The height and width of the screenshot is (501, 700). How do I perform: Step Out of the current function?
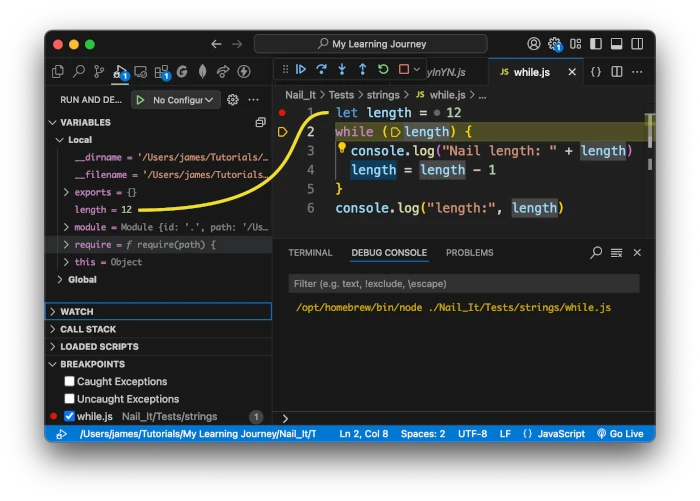coord(362,69)
